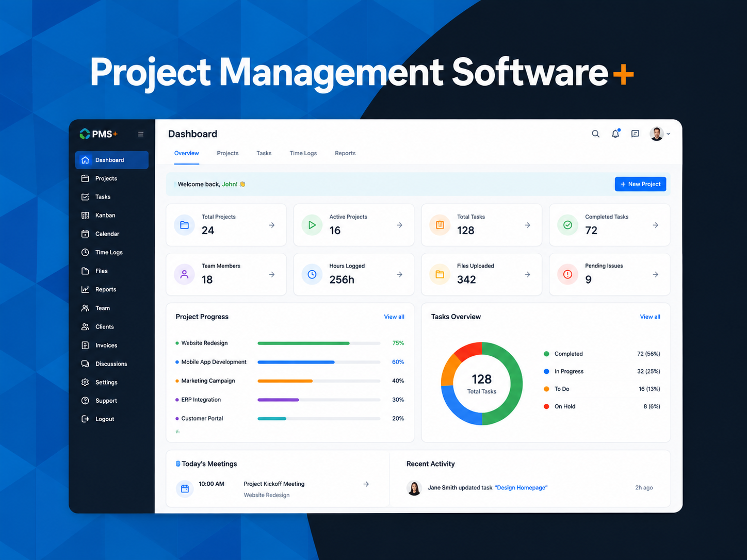Switch to the Time Logs tab

pos(303,153)
